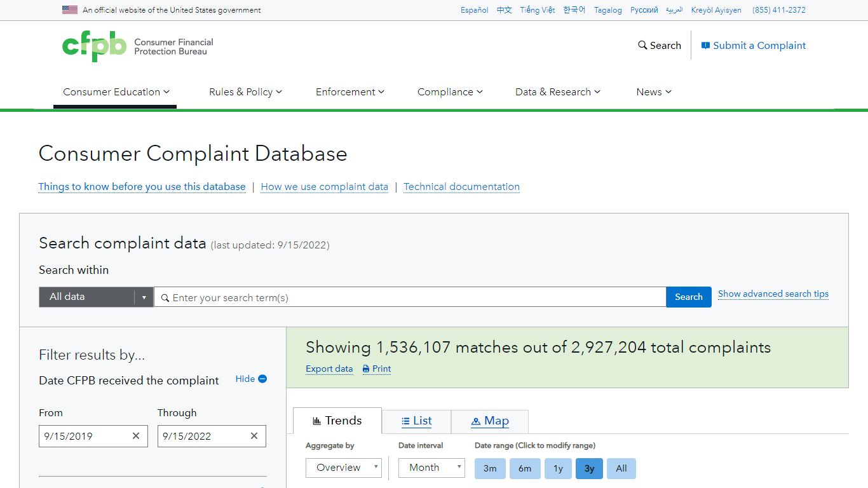Select the 6m date range

(525, 468)
